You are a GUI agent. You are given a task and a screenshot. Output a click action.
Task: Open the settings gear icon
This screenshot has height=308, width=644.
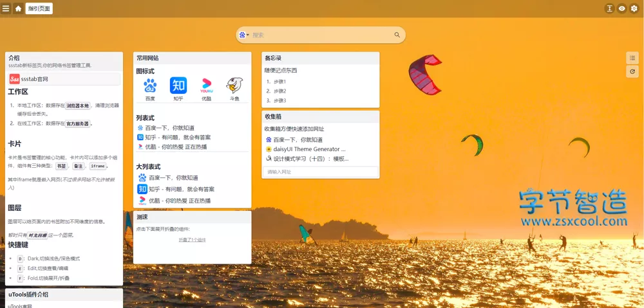[x=634, y=8]
